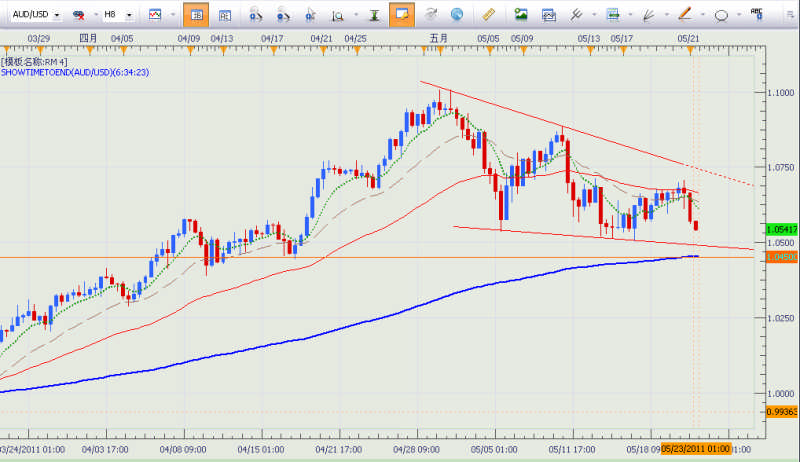The width and height of the screenshot is (800, 462).
Task: Click the orange 0.99363 price label
Action: pos(782,412)
